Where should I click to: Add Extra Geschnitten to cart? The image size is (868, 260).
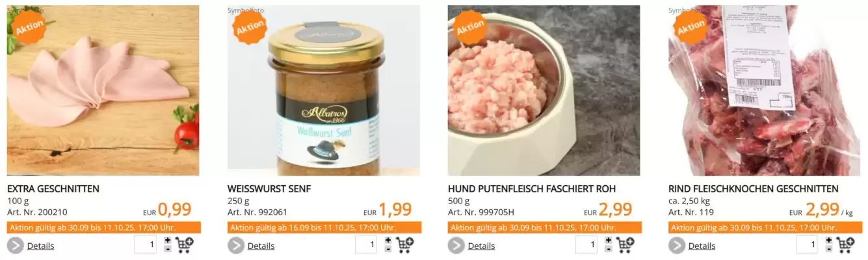point(185,245)
